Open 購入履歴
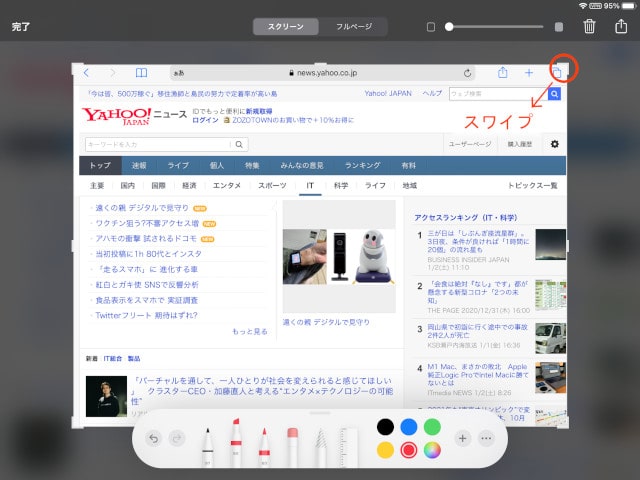The image size is (640, 480). pyautogui.click(x=520, y=144)
